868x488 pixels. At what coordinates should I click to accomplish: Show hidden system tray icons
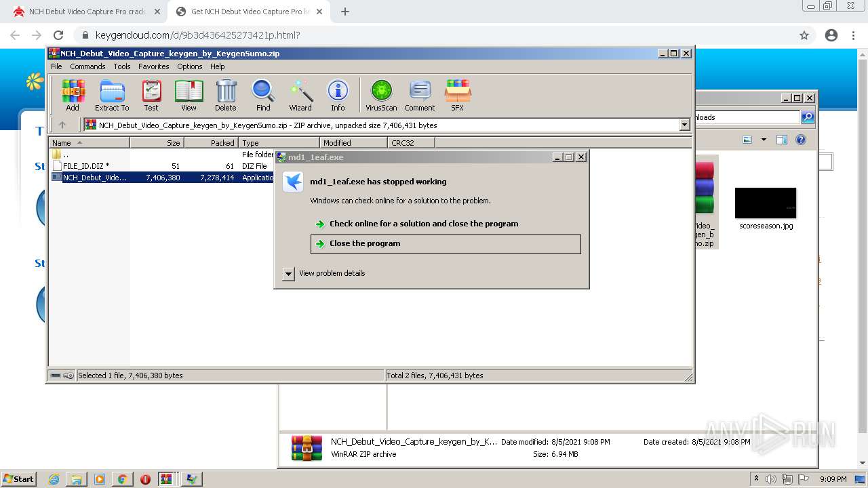pos(756,479)
